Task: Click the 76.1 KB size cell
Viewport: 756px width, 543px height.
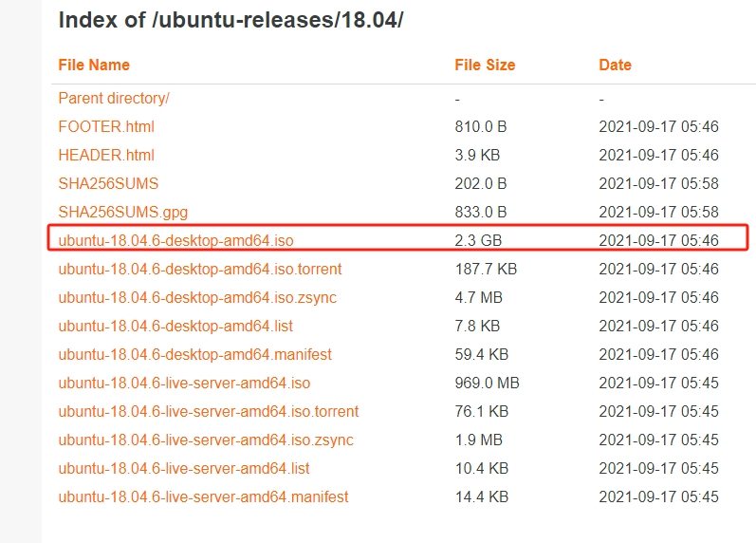Action: [482, 411]
